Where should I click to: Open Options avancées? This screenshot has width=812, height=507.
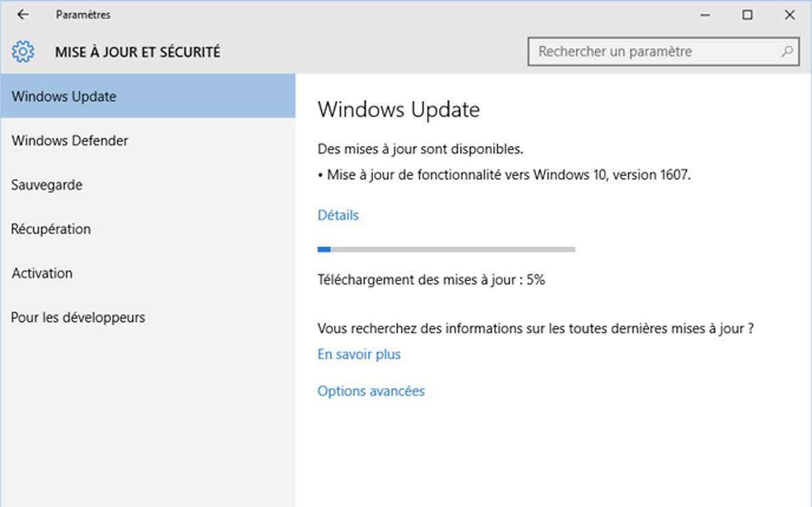point(371,391)
